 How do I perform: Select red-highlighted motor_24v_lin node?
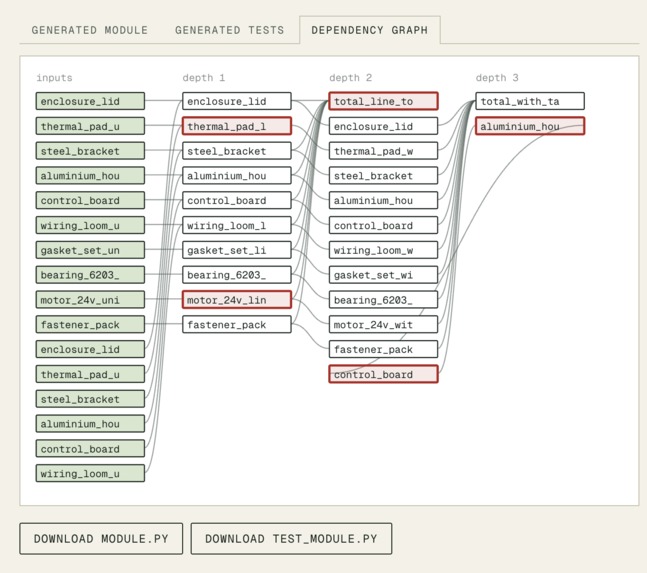pos(237,299)
